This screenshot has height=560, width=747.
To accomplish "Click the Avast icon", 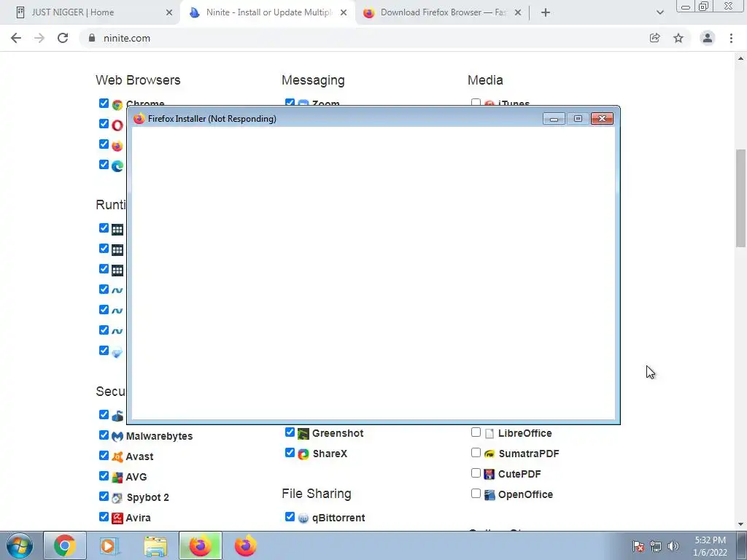I will tap(117, 456).
